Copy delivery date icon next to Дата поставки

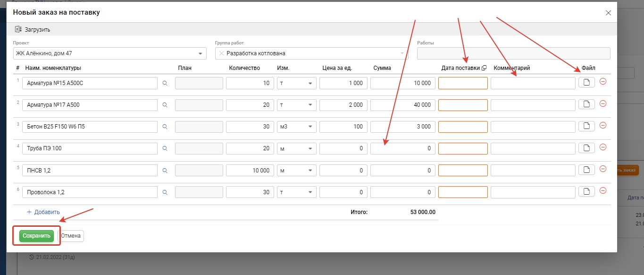tap(484, 68)
